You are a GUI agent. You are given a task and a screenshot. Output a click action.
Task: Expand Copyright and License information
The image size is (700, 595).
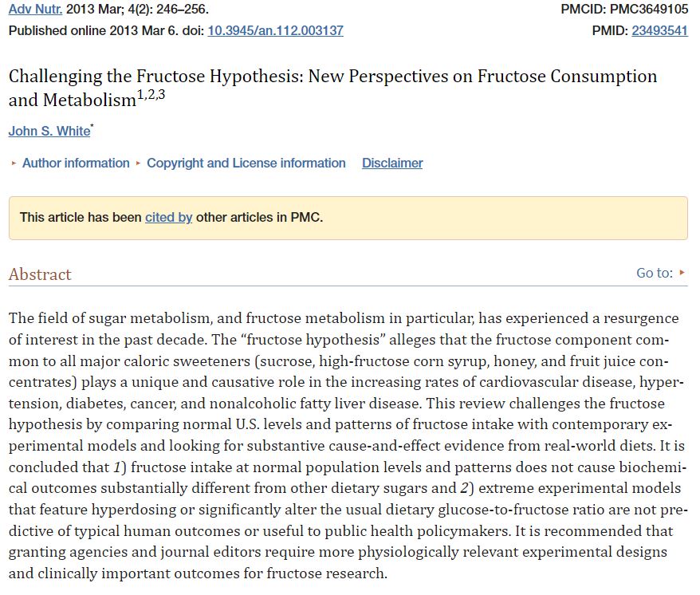246,163
